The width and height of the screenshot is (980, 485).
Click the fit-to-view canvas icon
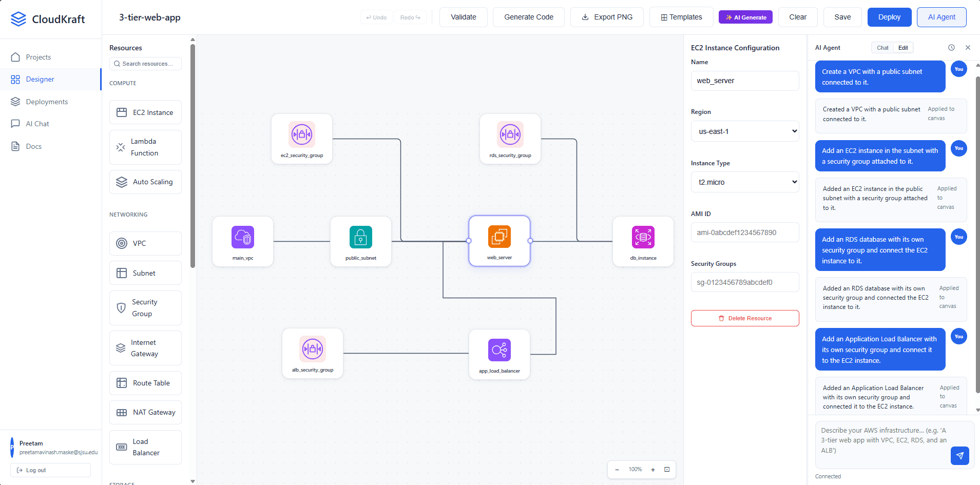coord(667,470)
